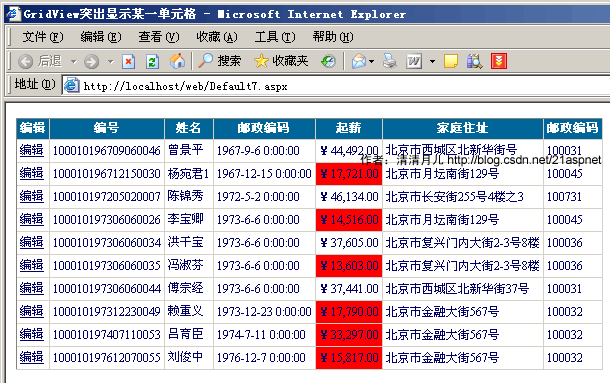Click date cell 1967-12-15 0:00:00
The height and width of the screenshot is (383, 610).
click(264, 174)
